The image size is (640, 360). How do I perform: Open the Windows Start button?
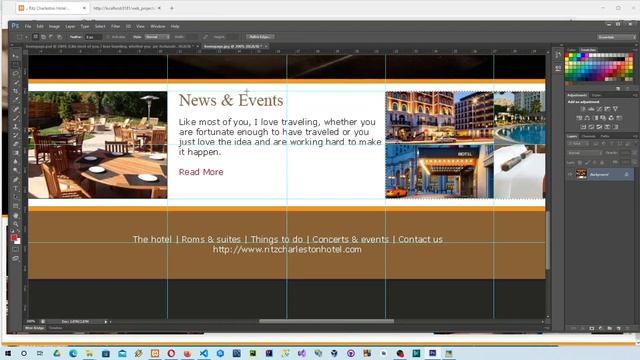click(8, 353)
